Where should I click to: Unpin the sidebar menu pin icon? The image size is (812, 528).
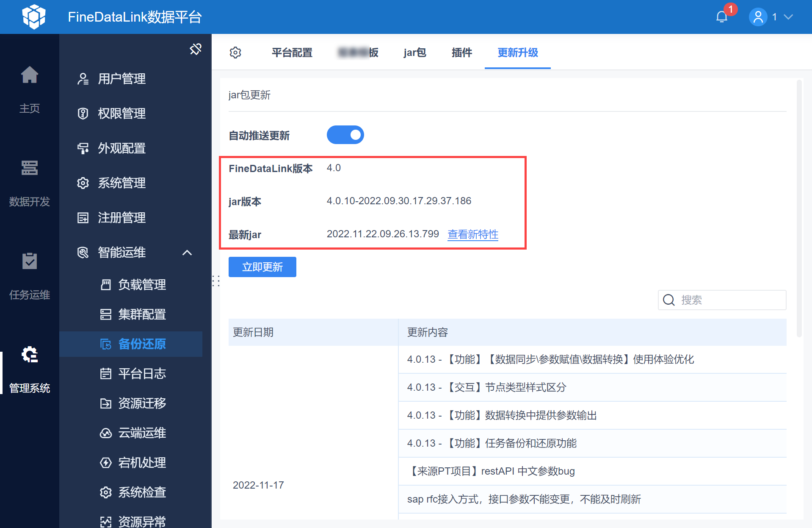pos(196,49)
